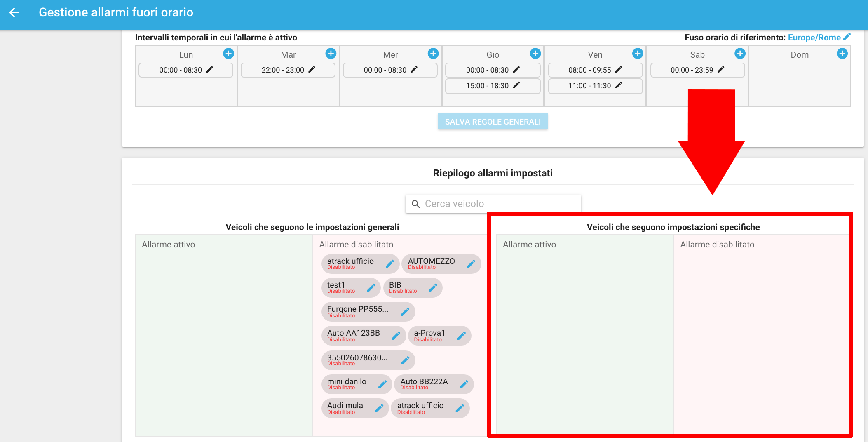
Task: Edit alarm settings for BIB
Action: (433, 288)
